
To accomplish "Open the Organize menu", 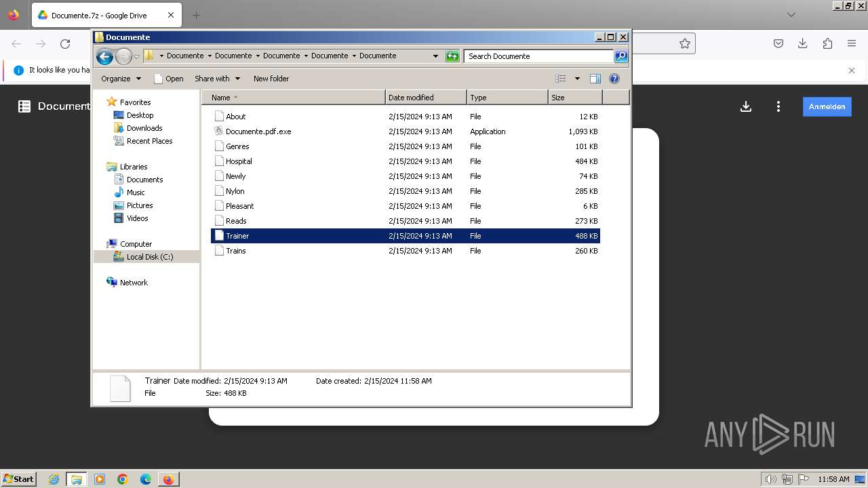I will pyautogui.click(x=121, y=79).
